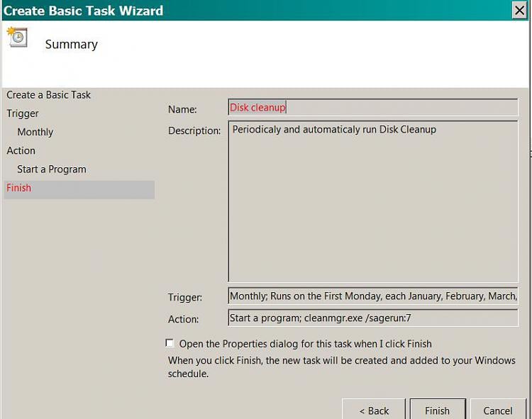Click the Trigger summary field showing Monthly
The width and height of the screenshot is (532, 419).
(x=373, y=296)
